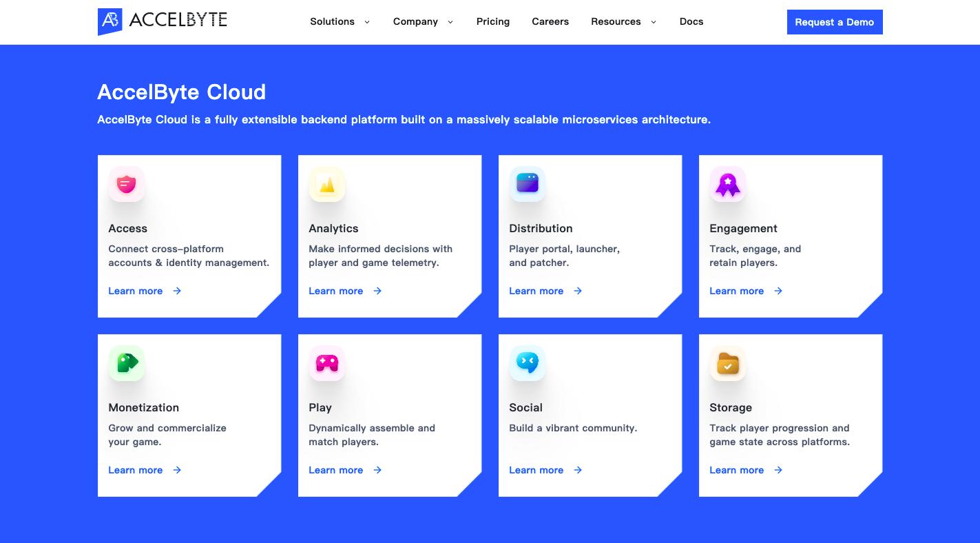Follow Learn more link under Storage
Viewport: 980px width, 543px height.
[737, 470]
